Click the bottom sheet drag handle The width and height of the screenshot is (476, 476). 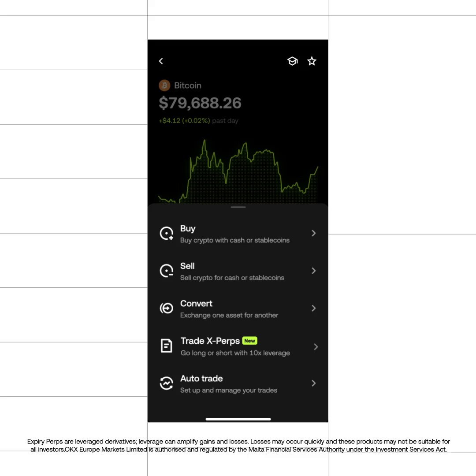[238, 207]
